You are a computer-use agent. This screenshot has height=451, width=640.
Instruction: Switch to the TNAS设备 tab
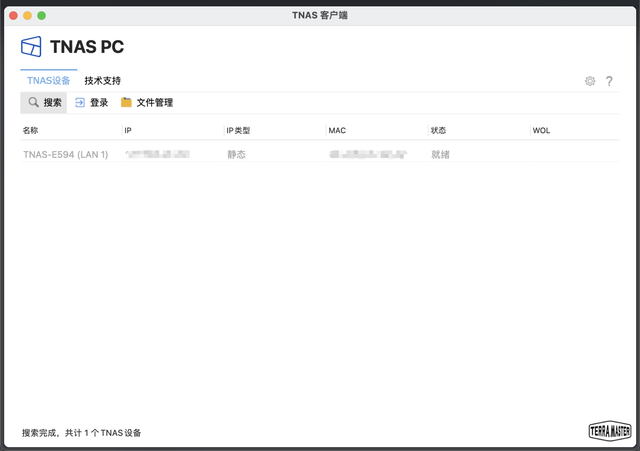pos(49,80)
